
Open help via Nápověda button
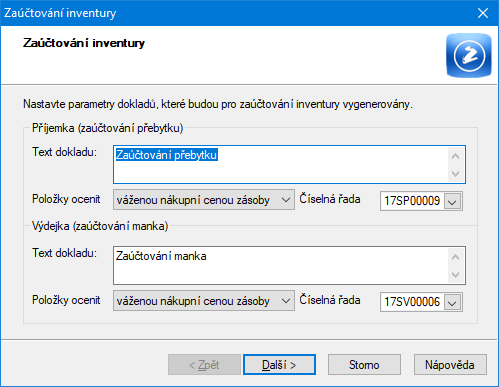pos(450,365)
